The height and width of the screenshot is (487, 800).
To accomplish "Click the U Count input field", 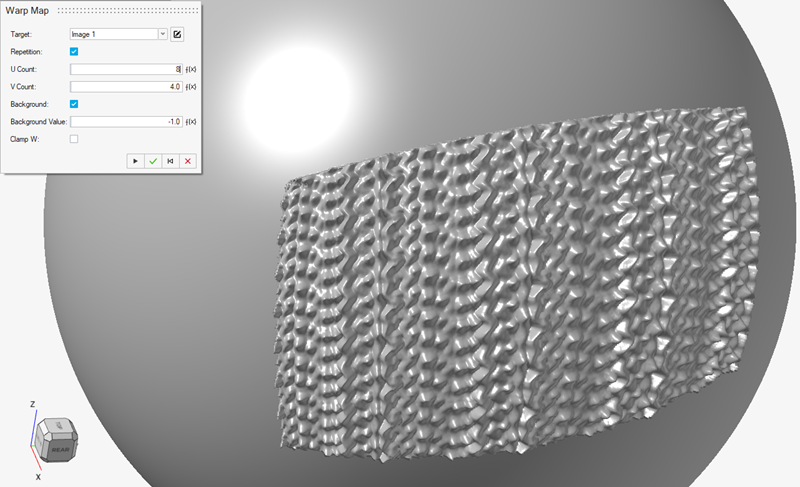I will (125, 70).
